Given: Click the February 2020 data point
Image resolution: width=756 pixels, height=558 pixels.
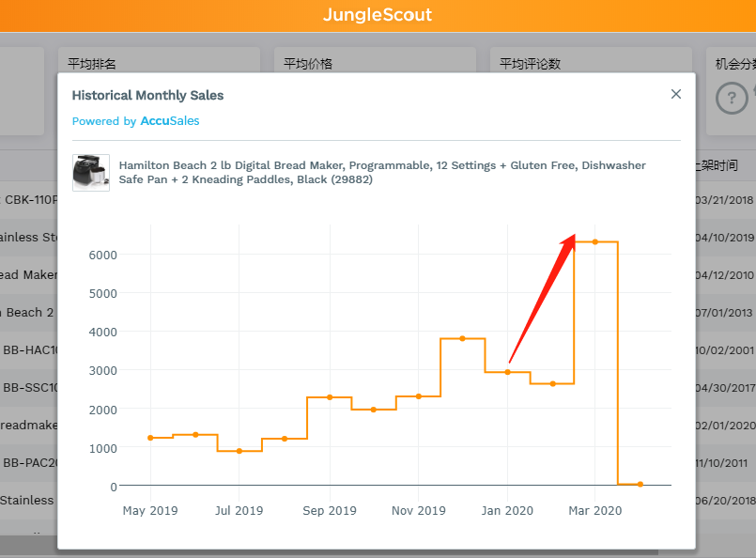Looking at the screenshot, I should [552, 383].
